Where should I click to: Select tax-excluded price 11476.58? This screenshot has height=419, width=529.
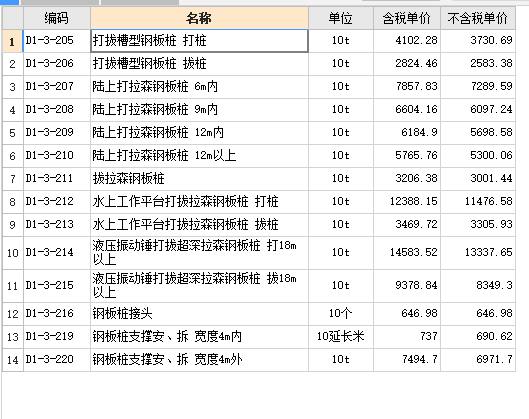[x=478, y=202]
